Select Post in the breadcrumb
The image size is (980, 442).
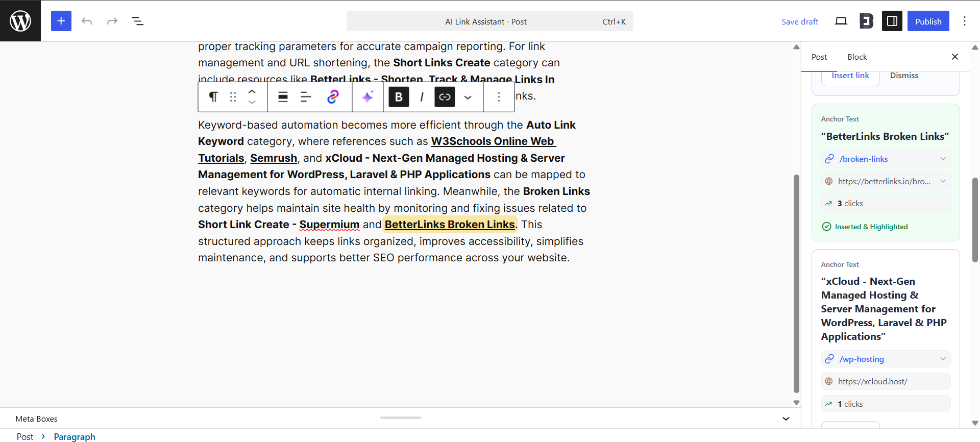(25, 436)
